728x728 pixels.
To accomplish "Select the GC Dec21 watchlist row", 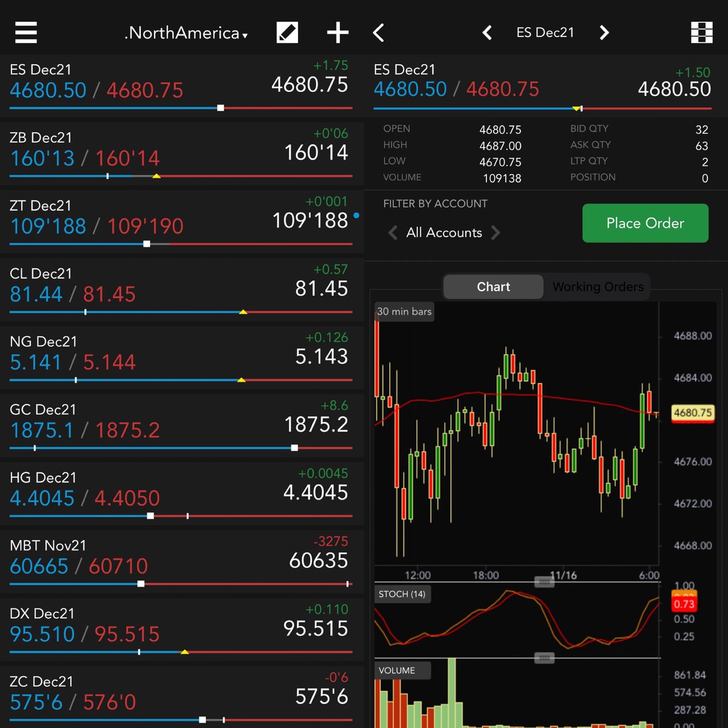I will 181,425.
